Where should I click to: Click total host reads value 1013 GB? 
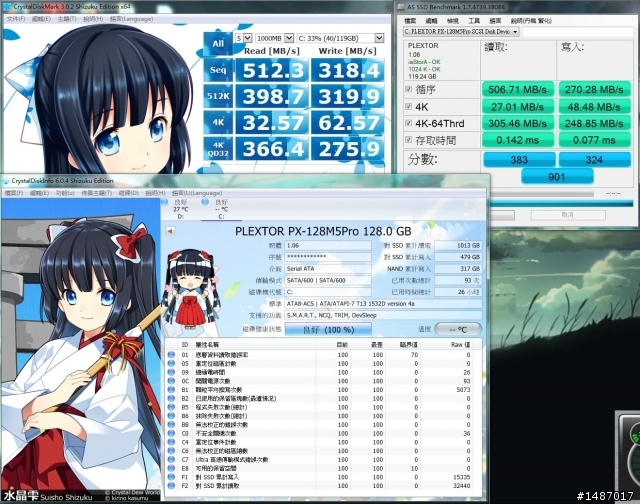458,246
